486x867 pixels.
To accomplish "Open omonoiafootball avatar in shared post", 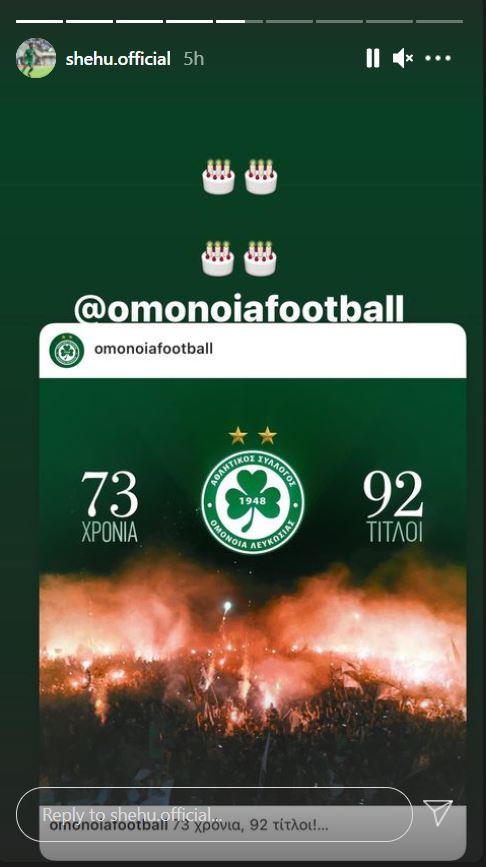I will [67, 350].
